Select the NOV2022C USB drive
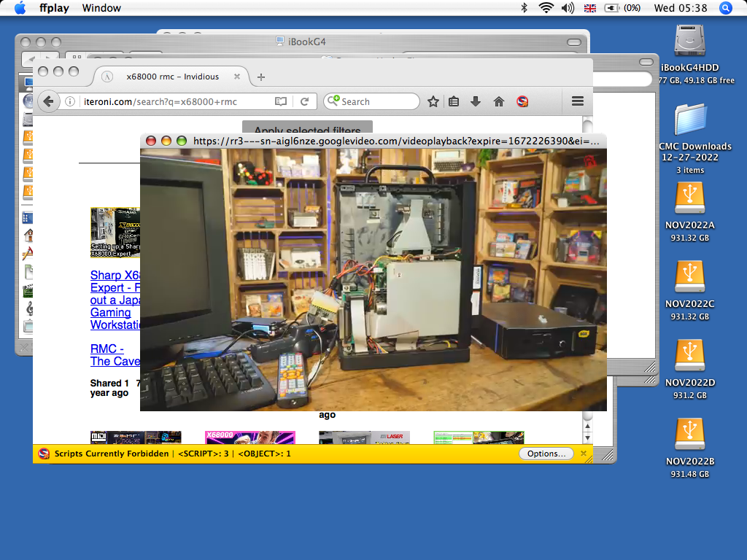Viewport: 747px width, 560px height. point(689,277)
